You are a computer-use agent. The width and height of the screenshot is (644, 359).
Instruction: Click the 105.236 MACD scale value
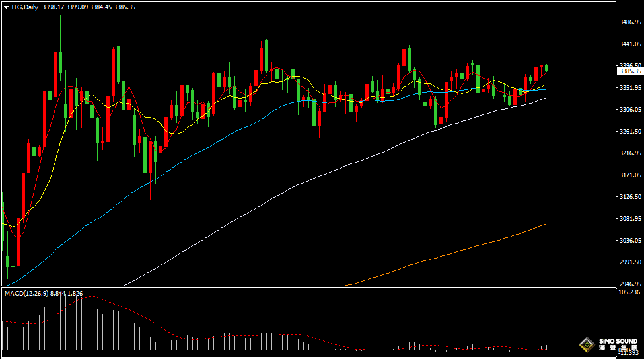pyautogui.click(x=629, y=292)
